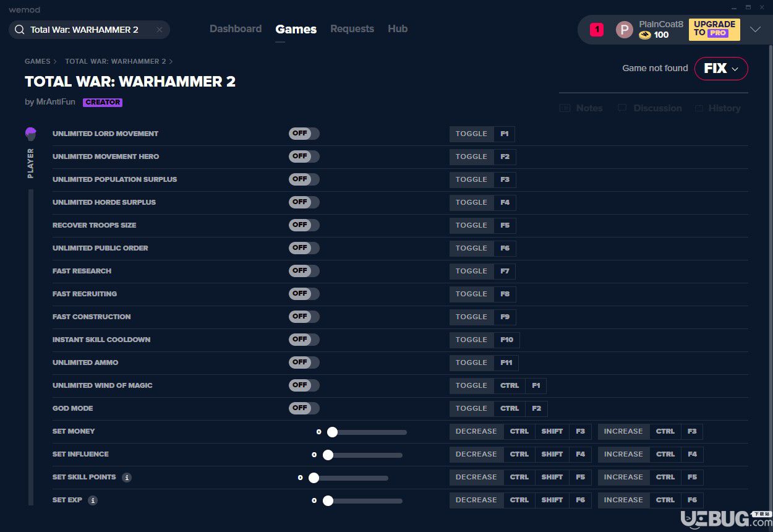The width and height of the screenshot is (773, 532).
Task: Click the Notes icon
Action: 565,108
